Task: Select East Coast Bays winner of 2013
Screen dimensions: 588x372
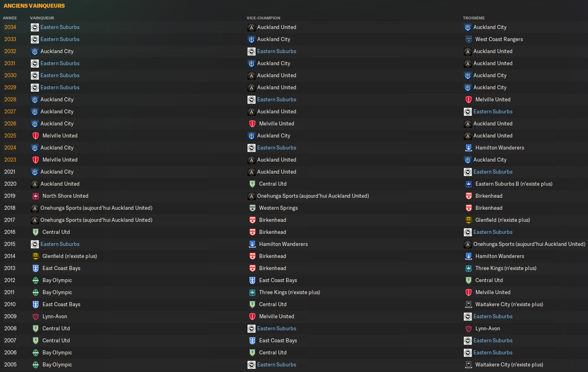Action: (61, 268)
